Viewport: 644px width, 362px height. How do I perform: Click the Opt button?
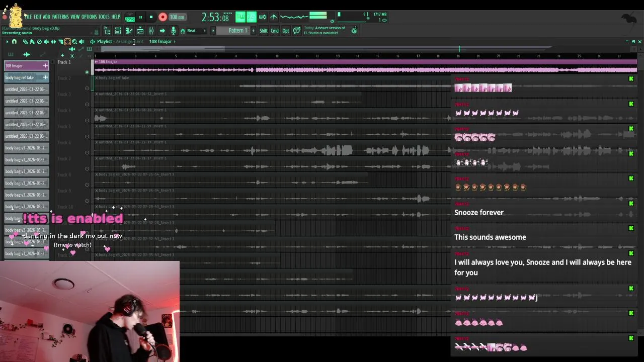(x=286, y=31)
